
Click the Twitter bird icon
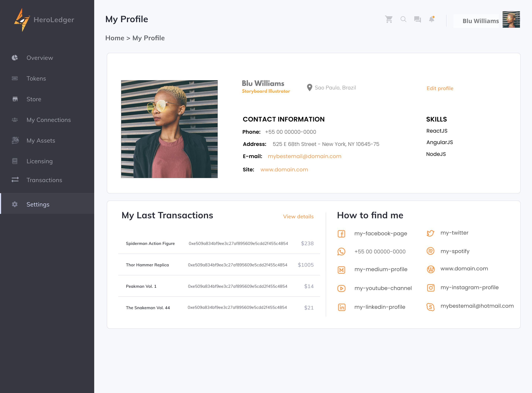(430, 233)
